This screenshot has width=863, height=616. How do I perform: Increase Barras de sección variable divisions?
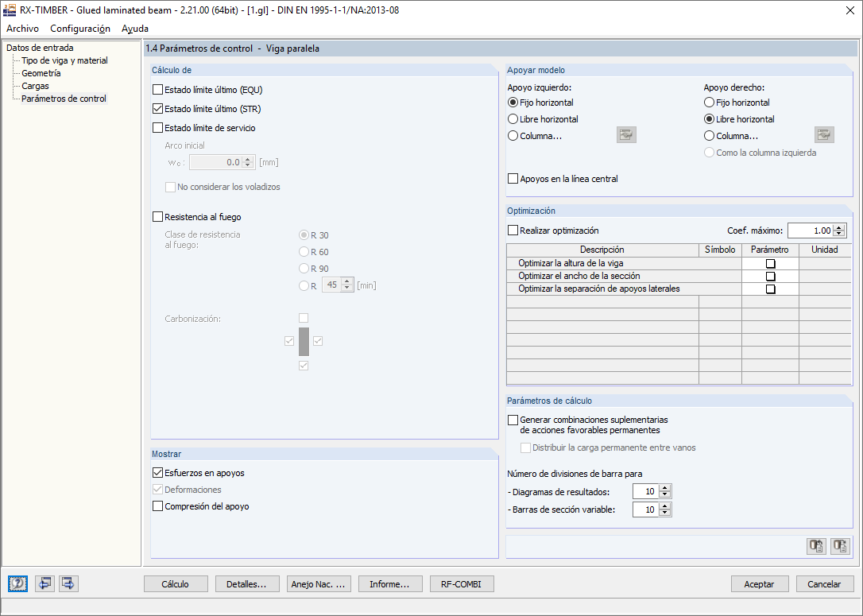click(x=665, y=506)
